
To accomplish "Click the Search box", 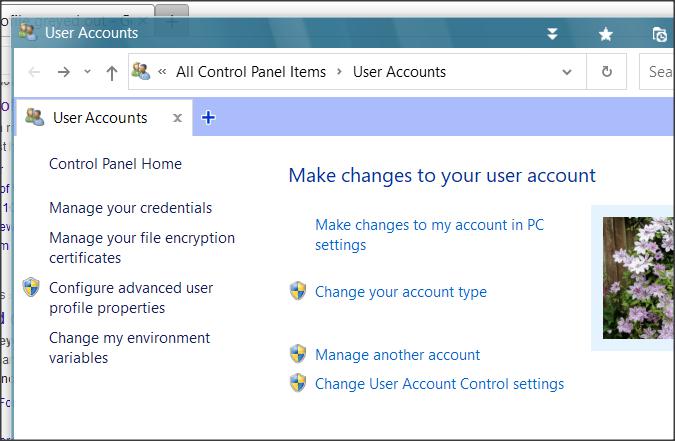I will (657, 71).
